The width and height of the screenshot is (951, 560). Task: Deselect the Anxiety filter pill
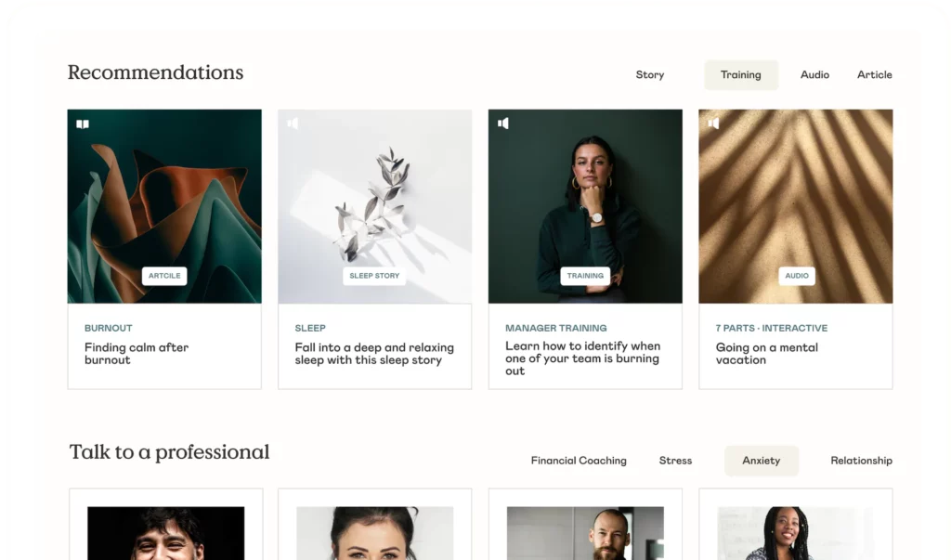tap(761, 460)
